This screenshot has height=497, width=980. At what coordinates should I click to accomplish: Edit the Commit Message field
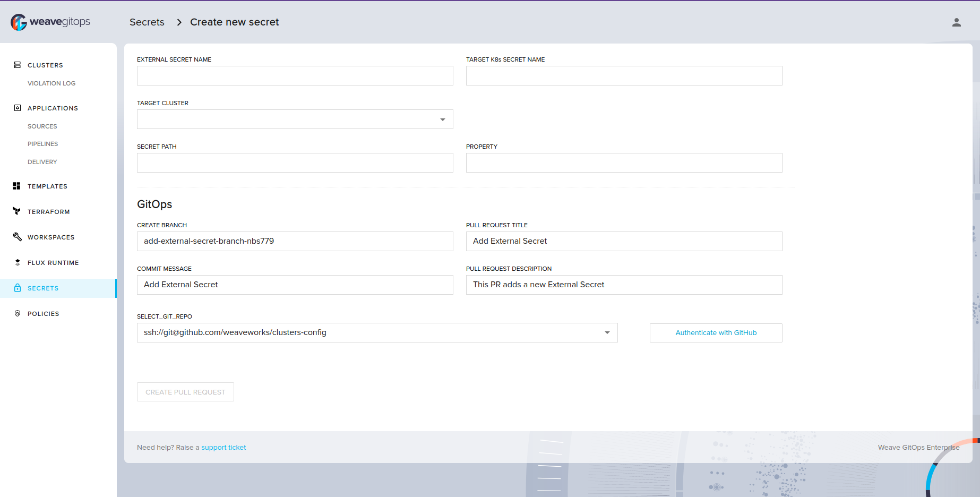pyautogui.click(x=295, y=285)
